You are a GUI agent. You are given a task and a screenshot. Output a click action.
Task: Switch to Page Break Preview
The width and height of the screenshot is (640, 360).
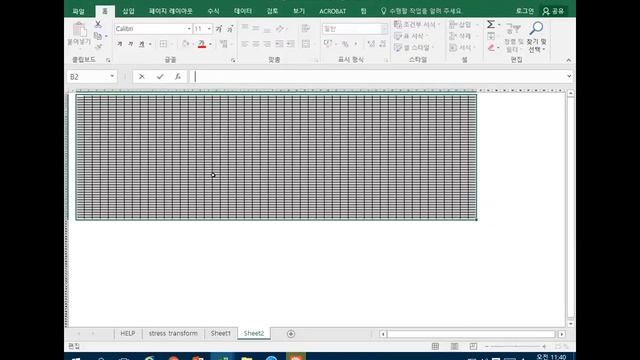[473, 347]
